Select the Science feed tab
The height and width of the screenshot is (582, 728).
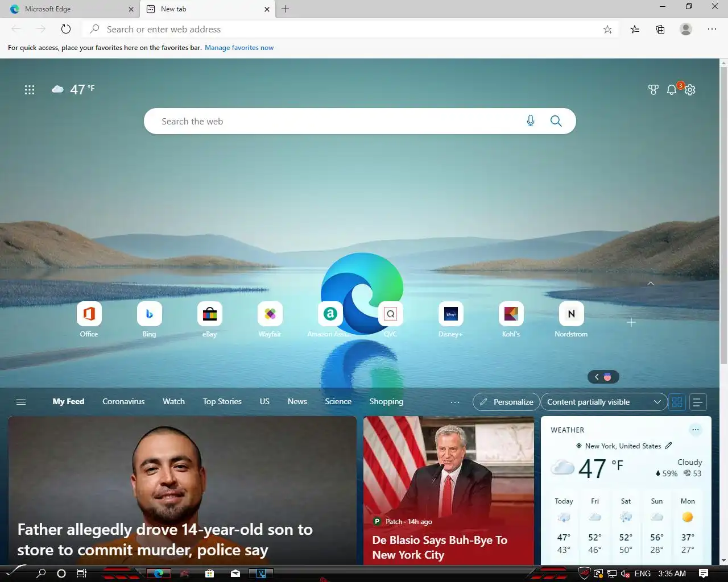click(338, 401)
